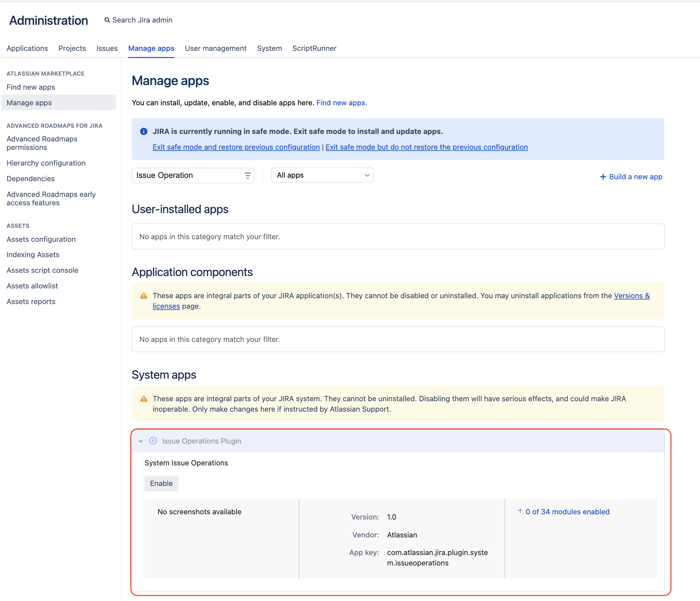Click the filter icon in Issue Operation field
This screenshot has height=601, width=700.
[x=247, y=176]
